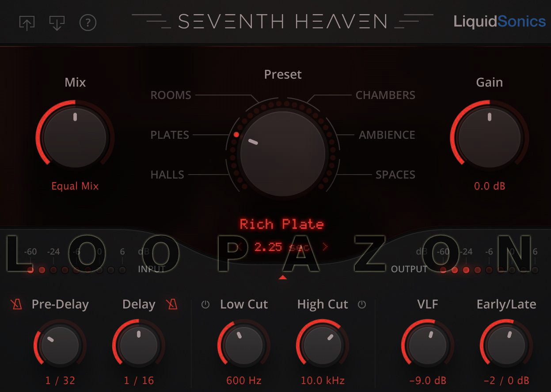
Task: Click the Gain 0.0 dB value
Action: 490,186
